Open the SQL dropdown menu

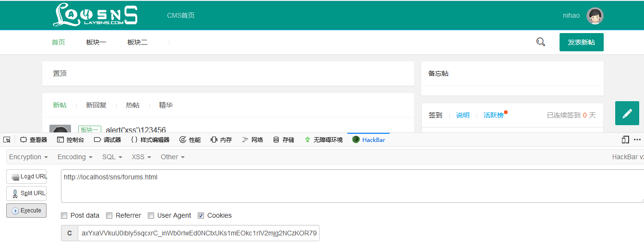(112, 157)
